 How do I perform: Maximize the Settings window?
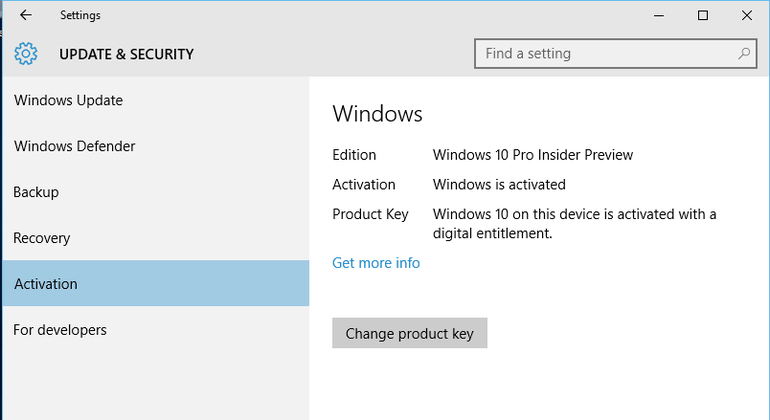pyautogui.click(x=703, y=16)
